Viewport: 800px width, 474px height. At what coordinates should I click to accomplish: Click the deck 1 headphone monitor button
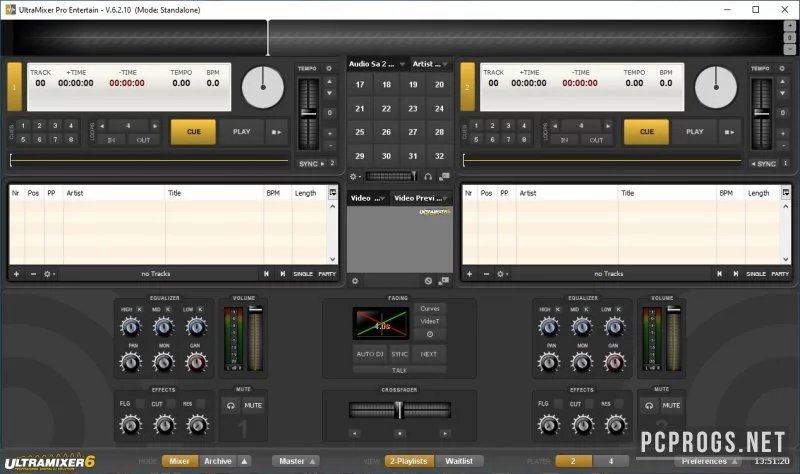231,406
